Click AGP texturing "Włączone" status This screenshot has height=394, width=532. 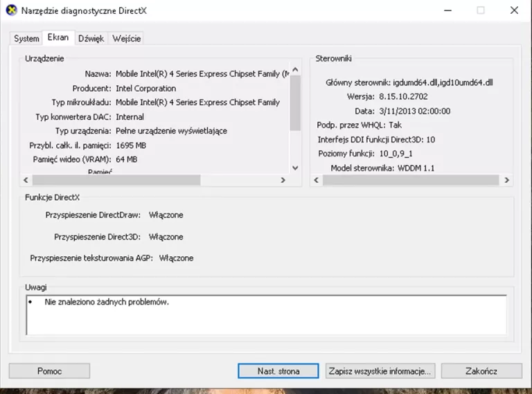(176, 258)
